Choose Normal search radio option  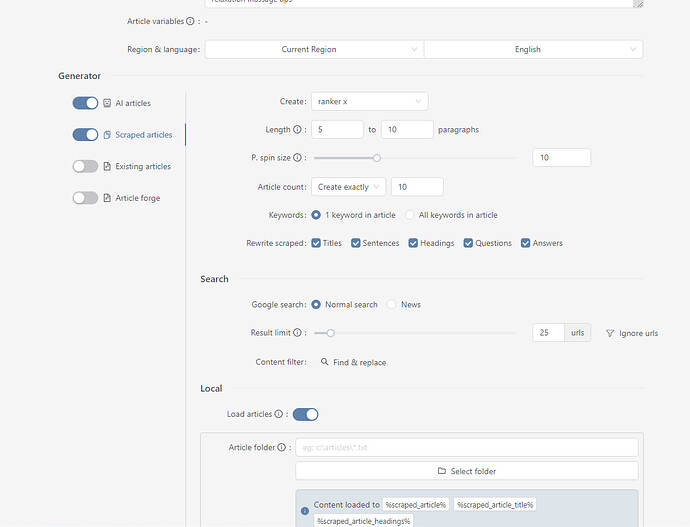[x=316, y=304]
